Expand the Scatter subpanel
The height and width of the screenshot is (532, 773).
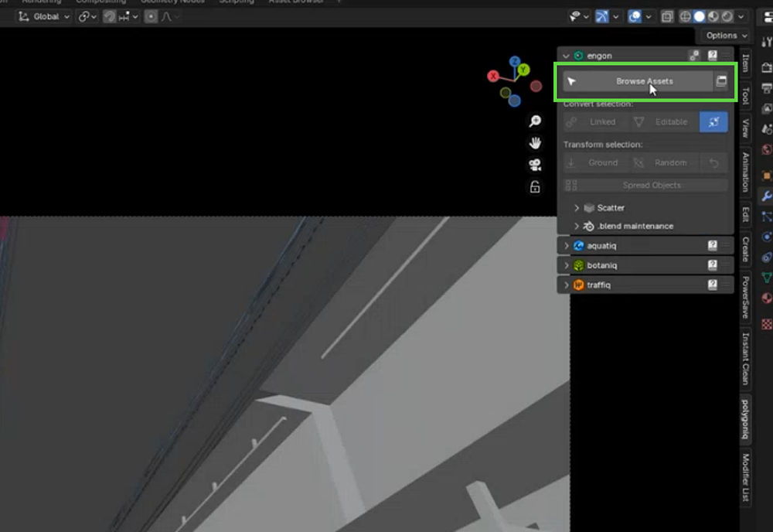click(577, 208)
